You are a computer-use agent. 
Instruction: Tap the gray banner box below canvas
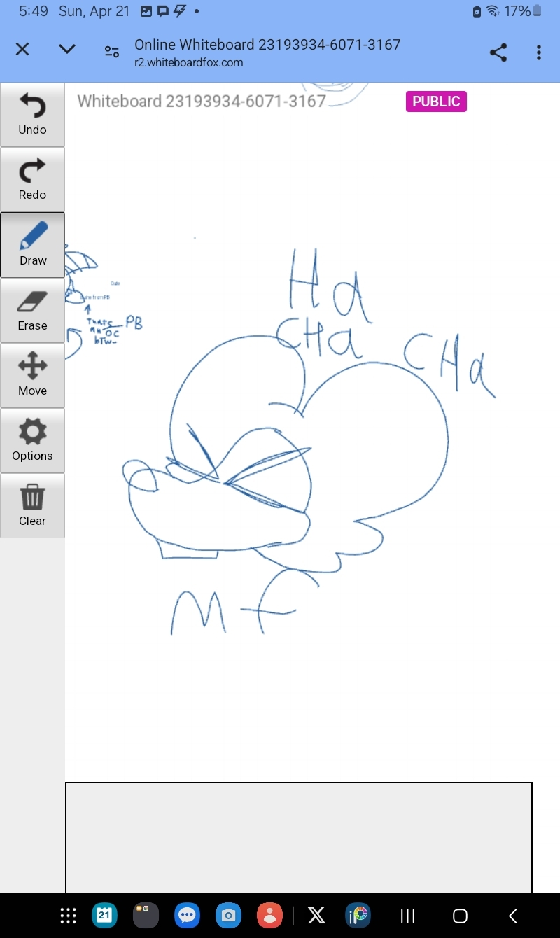point(299,837)
